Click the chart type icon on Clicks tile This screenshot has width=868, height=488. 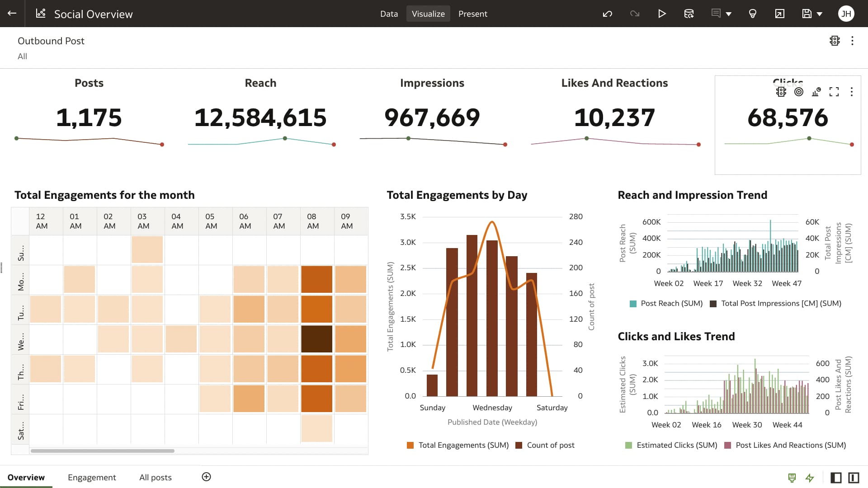pyautogui.click(x=816, y=92)
